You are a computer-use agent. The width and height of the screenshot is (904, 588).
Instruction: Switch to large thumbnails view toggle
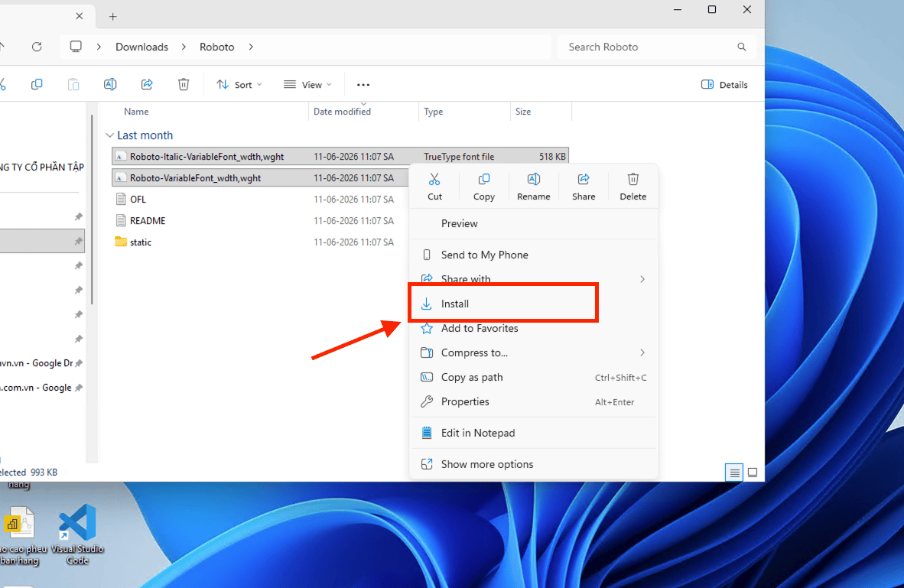[753, 473]
